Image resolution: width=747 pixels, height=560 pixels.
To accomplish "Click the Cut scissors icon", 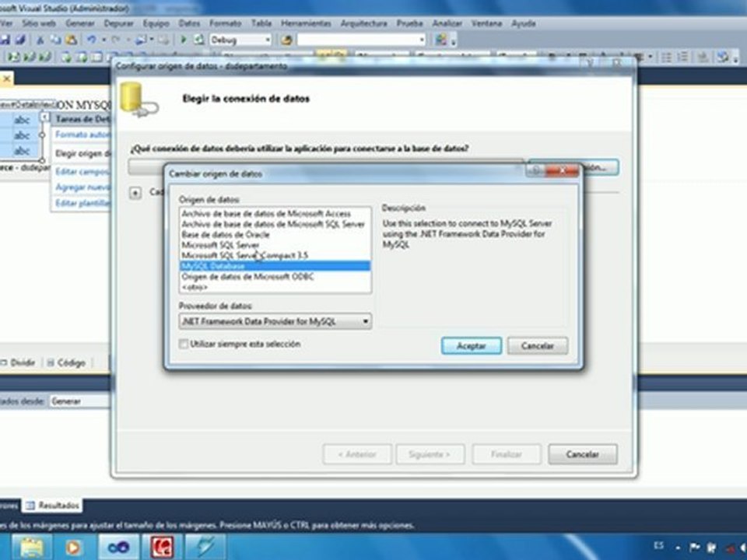I will pos(40,40).
